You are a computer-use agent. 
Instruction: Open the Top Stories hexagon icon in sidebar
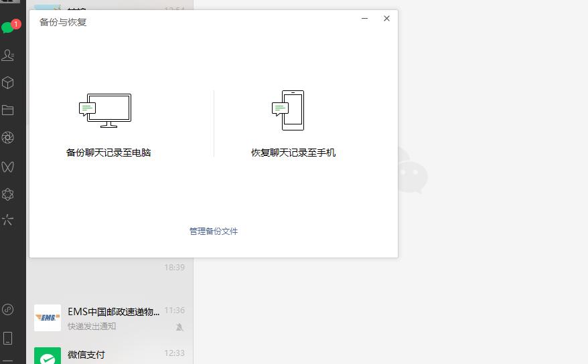(x=8, y=194)
